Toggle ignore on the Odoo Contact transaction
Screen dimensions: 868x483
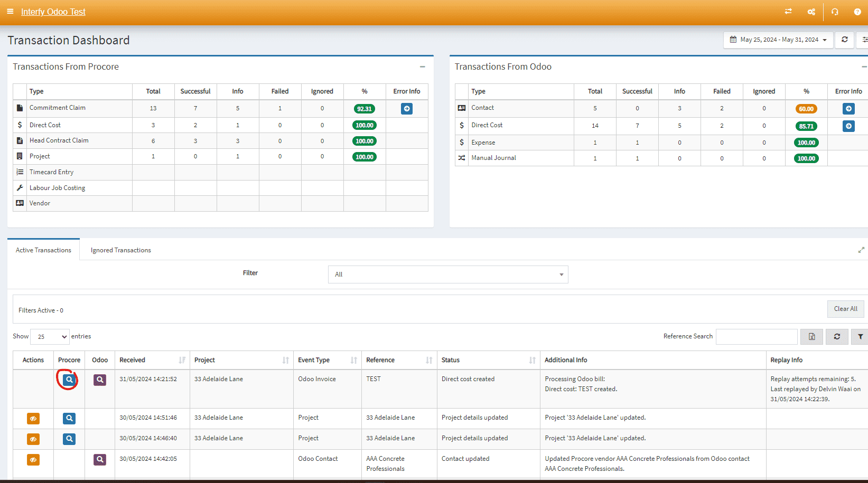[33, 460]
